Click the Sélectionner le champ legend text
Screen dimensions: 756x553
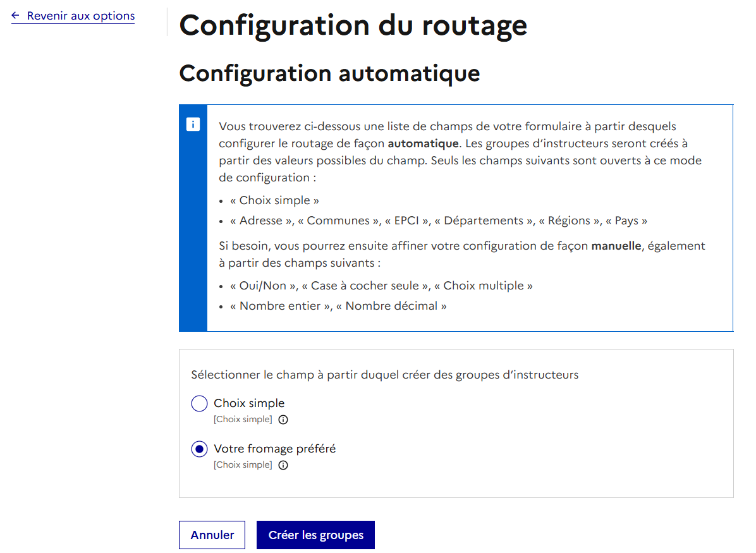pyautogui.click(x=384, y=375)
